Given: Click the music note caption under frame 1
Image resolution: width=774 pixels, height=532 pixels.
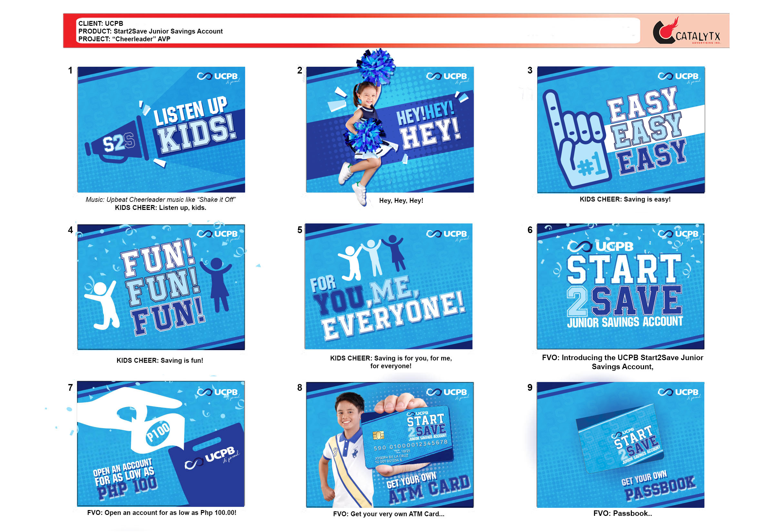Looking at the screenshot, I should pyautogui.click(x=161, y=199).
